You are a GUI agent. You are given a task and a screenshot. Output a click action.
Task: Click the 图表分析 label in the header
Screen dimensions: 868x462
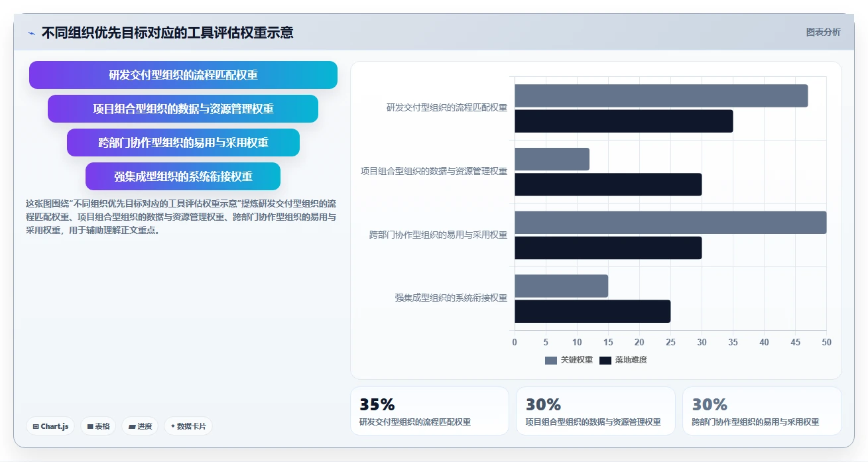(x=823, y=32)
